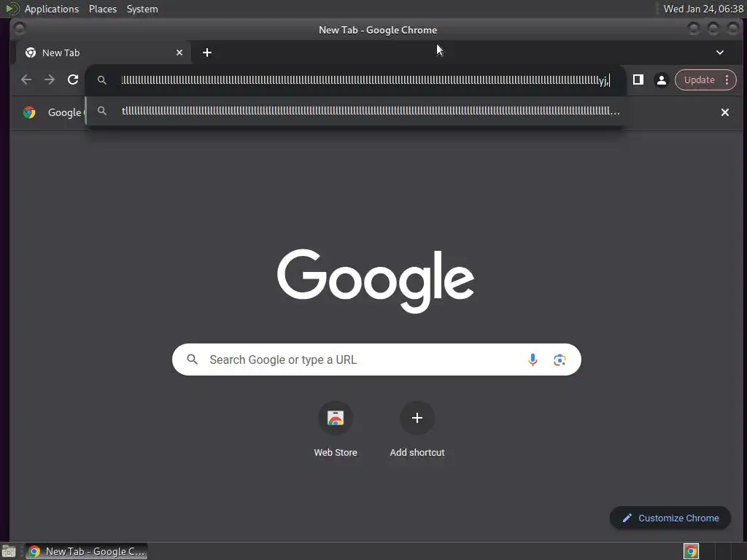This screenshot has height=560, width=747.
Task: Click the Add shortcut plus tile
Action: click(x=417, y=418)
